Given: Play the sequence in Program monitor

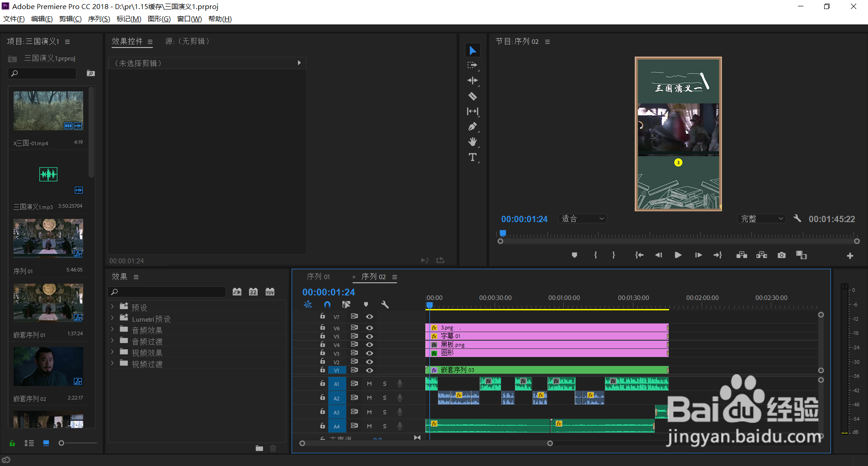Looking at the screenshot, I should [678, 255].
